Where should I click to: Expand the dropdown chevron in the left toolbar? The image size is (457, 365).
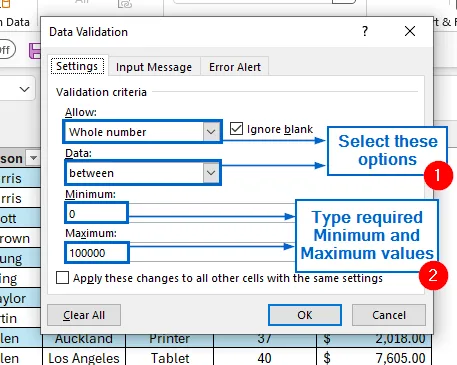(24, 89)
